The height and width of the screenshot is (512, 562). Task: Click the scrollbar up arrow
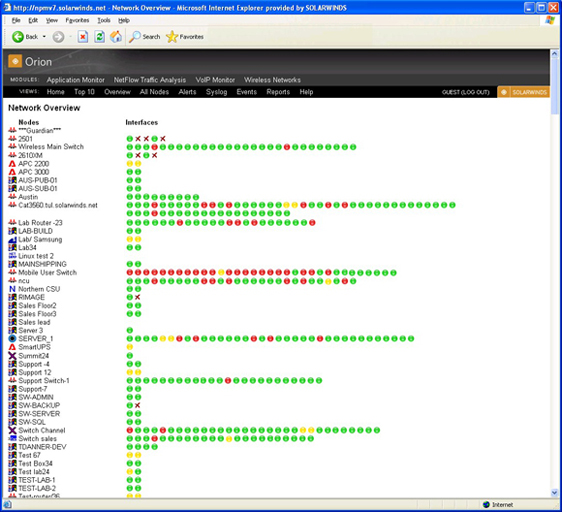pyautogui.click(x=554, y=54)
